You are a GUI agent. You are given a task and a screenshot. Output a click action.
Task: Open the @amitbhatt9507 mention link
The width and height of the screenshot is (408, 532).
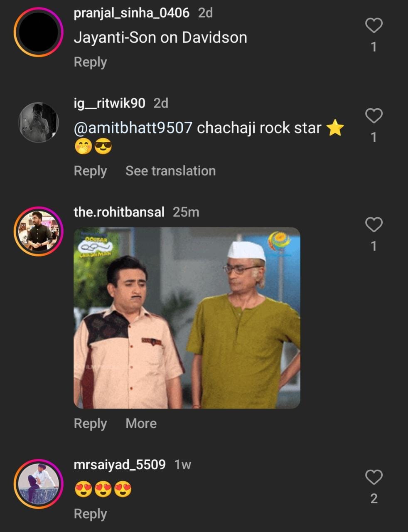(x=133, y=128)
